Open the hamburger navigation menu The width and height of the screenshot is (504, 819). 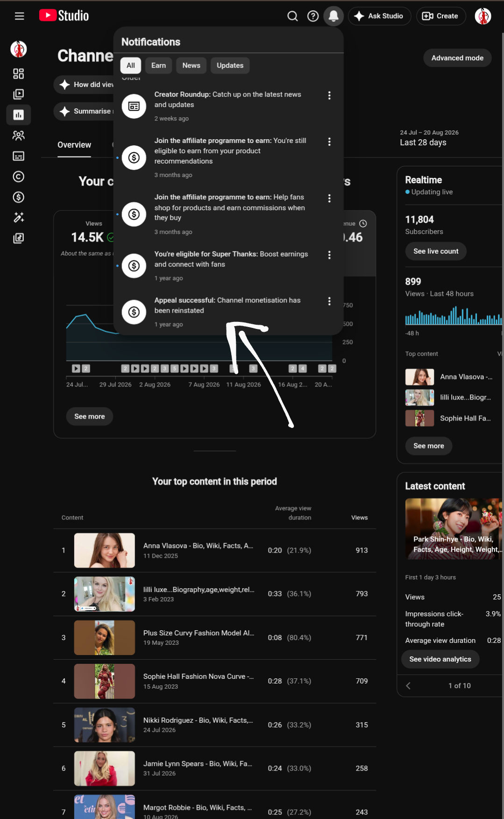click(x=19, y=16)
